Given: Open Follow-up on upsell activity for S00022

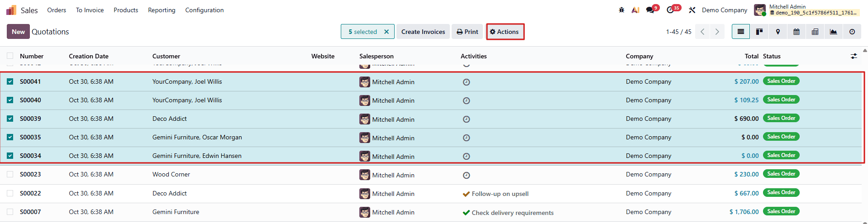Looking at the screenshot, I should 496,194.
